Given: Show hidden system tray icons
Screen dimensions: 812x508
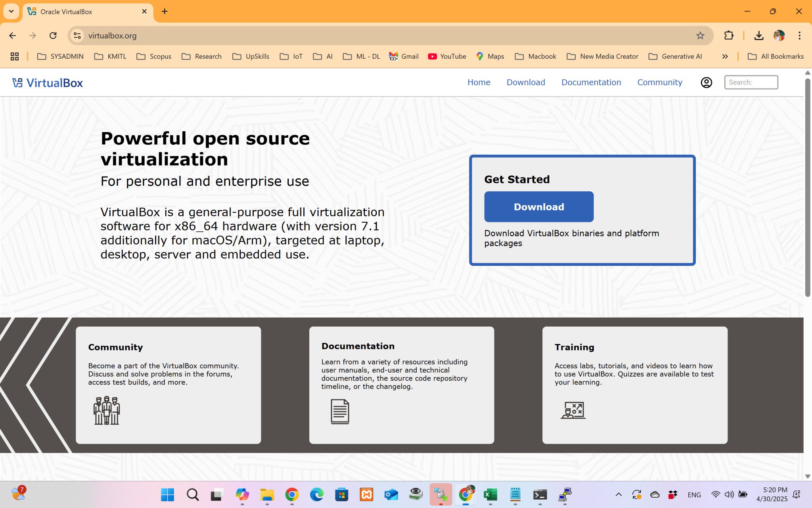Looking at the screenshot, I should coord(619,495).
